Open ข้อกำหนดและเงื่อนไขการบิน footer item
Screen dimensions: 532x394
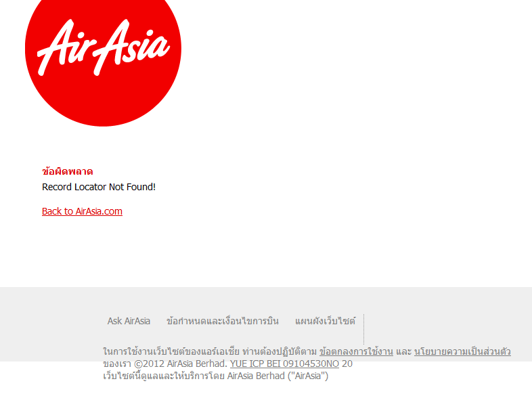tap(223, 321)
